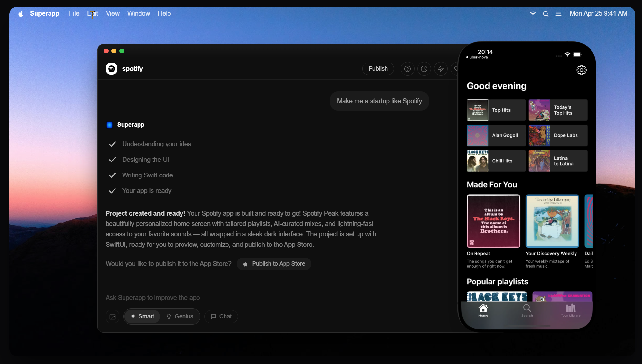Open the Dope Labs tile
Screen dimensions: 642x364
click(x=558, y=135)
